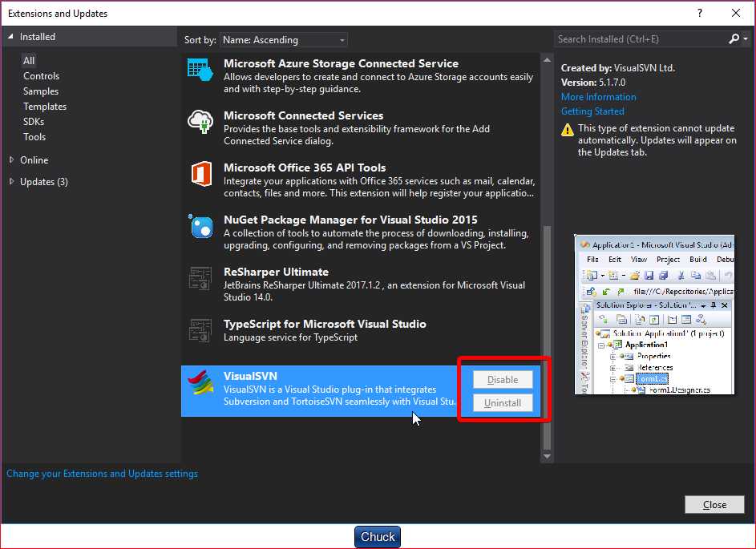Click the help question mark button
The height and width of the screenshot is (549, 756).
coord(700,13)
